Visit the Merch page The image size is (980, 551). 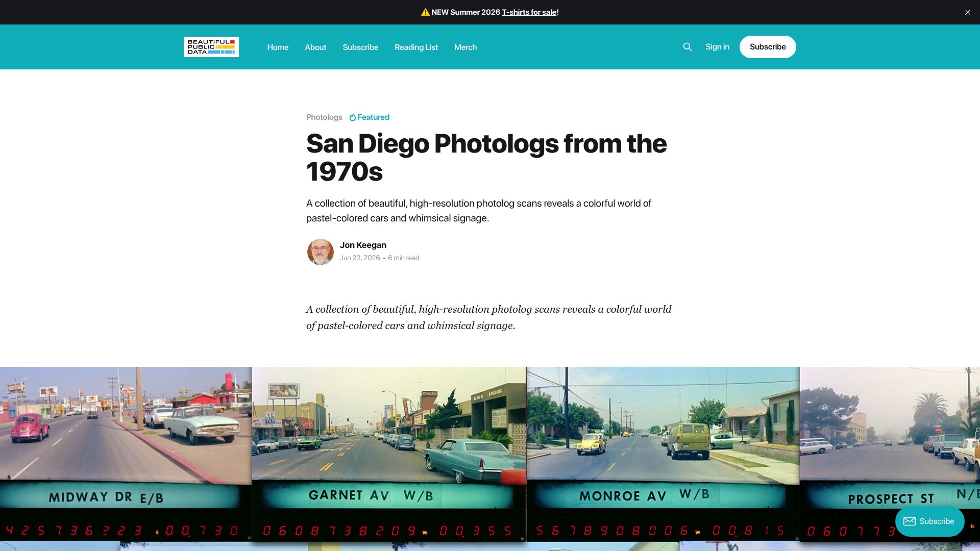[x=465, y=47]
